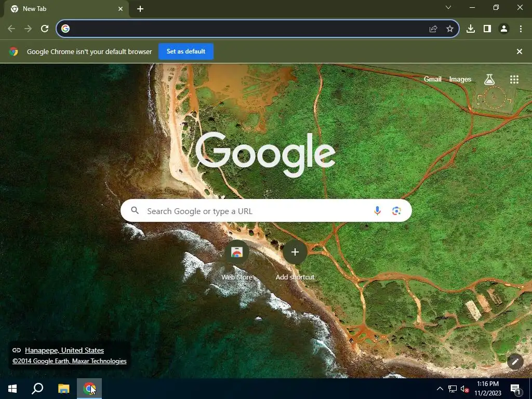
Task: Customize this page with pencil icon
Action: 515,362
